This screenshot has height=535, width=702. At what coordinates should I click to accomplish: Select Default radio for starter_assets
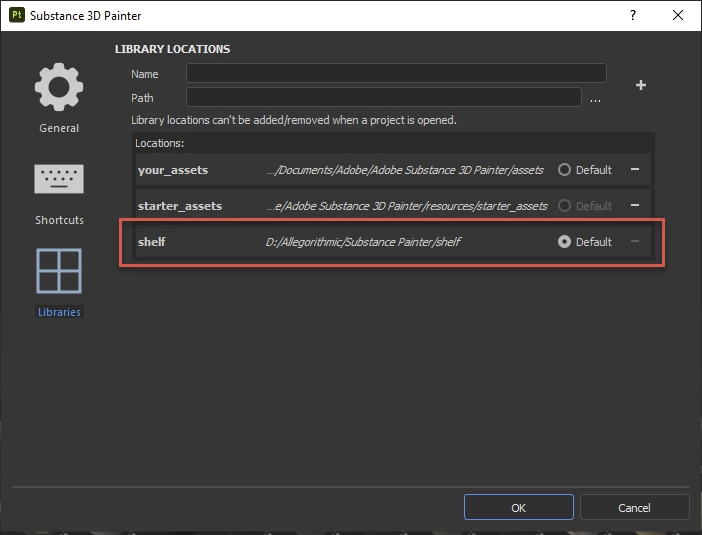[x=564, y=205]
